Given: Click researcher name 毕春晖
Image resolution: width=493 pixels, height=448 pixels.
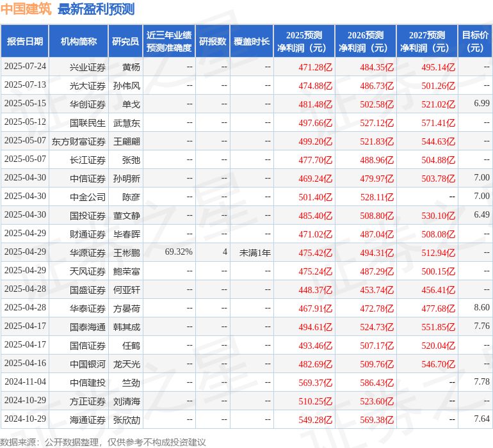Looking at the screenshot, I should [x=127, y=234].
